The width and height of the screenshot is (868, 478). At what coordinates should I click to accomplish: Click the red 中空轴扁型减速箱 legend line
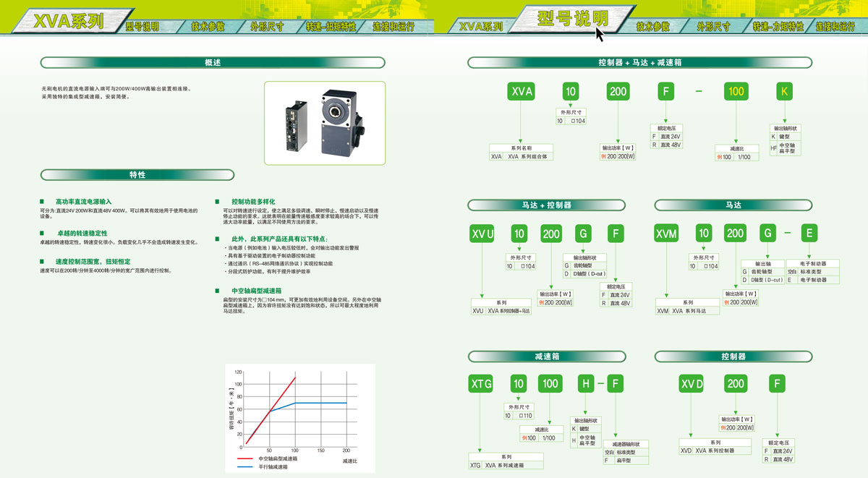247,458
